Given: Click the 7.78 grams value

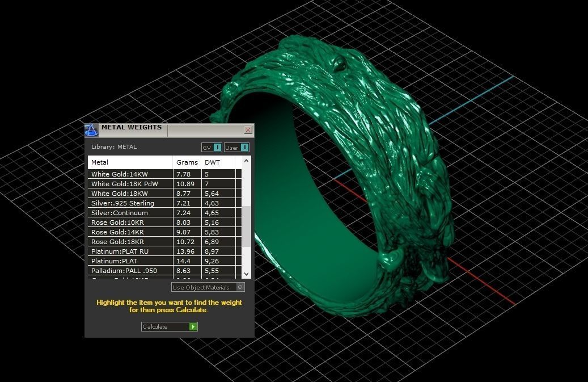Looking at the screenshot, I should tap(183, 174).
